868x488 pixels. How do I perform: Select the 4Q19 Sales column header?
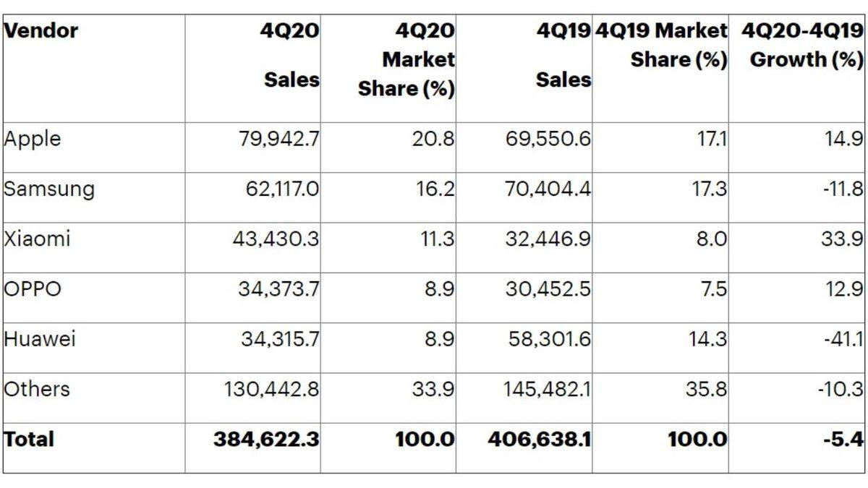pos(563,55)
